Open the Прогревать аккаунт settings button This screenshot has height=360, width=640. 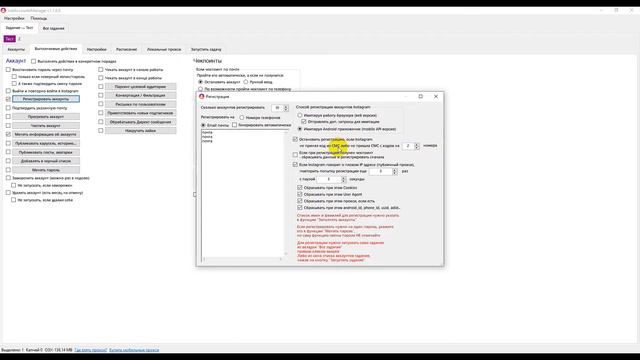click(46, 117)
